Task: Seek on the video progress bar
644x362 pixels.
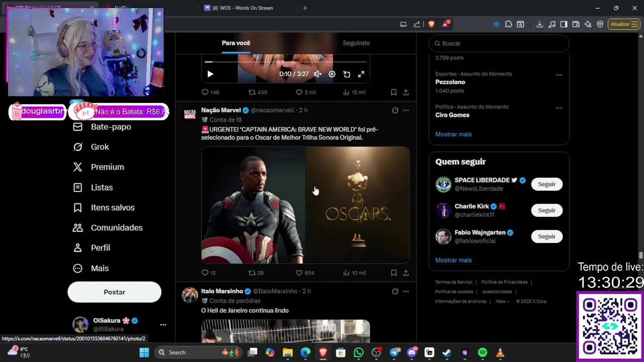Action: pyautogui.click(x=285, y=62)
